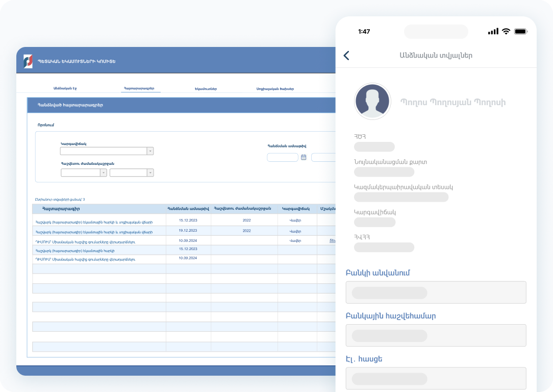
Task: Click the battery icon in the phone status bar
Action: [x=520, y=31]
